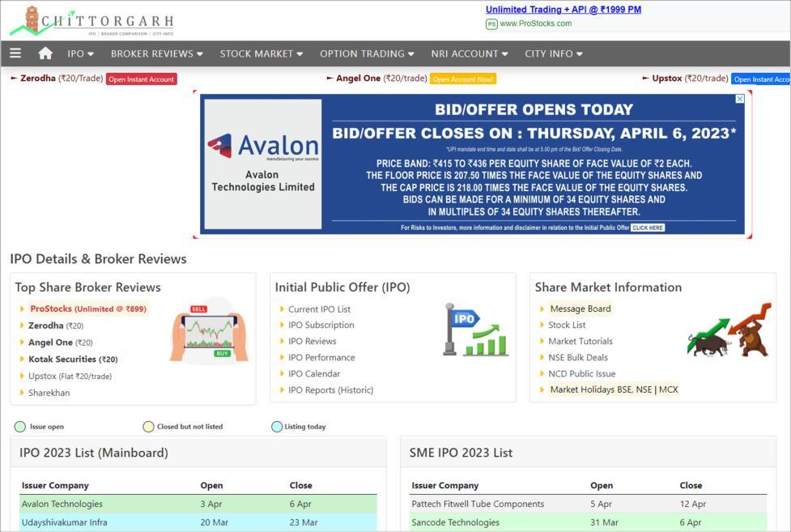Viewport: 791px width, 532px height.
Task: Click the 12 Apr close date for Pattech
Action: click(x=692, y=504)
